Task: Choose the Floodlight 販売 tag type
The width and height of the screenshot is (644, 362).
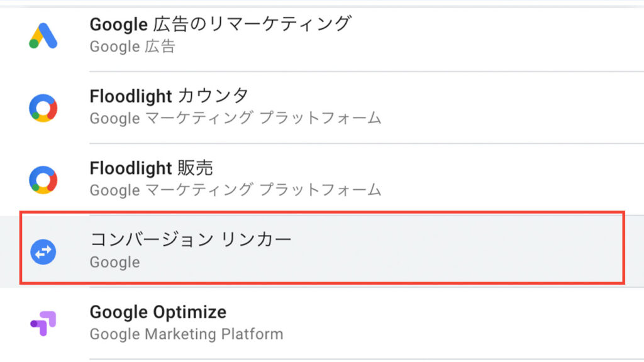Action: [322, 180]
